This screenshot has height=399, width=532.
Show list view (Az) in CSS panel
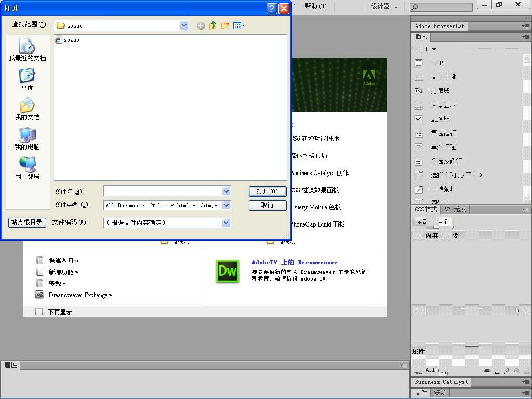pos(430,371)
